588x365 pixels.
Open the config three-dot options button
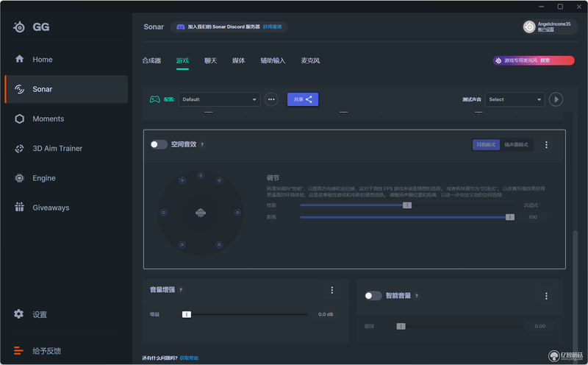[271, 99]
